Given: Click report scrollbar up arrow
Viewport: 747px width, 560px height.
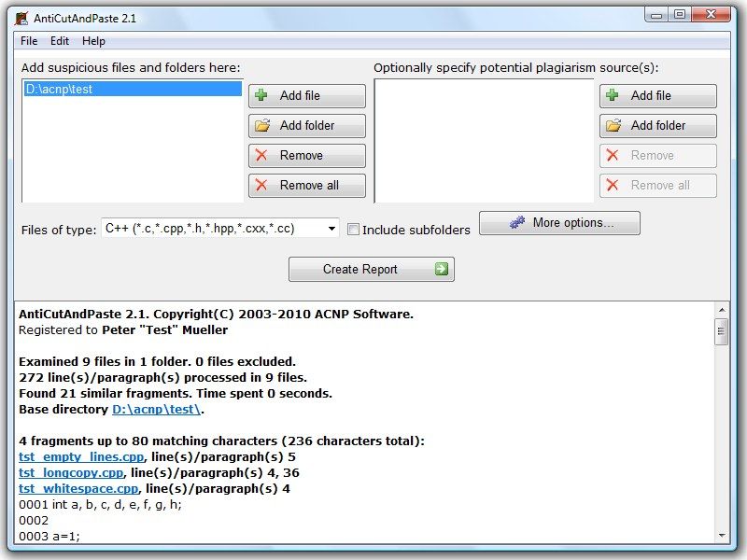Looking at the screenshot, I should [721, 310].
